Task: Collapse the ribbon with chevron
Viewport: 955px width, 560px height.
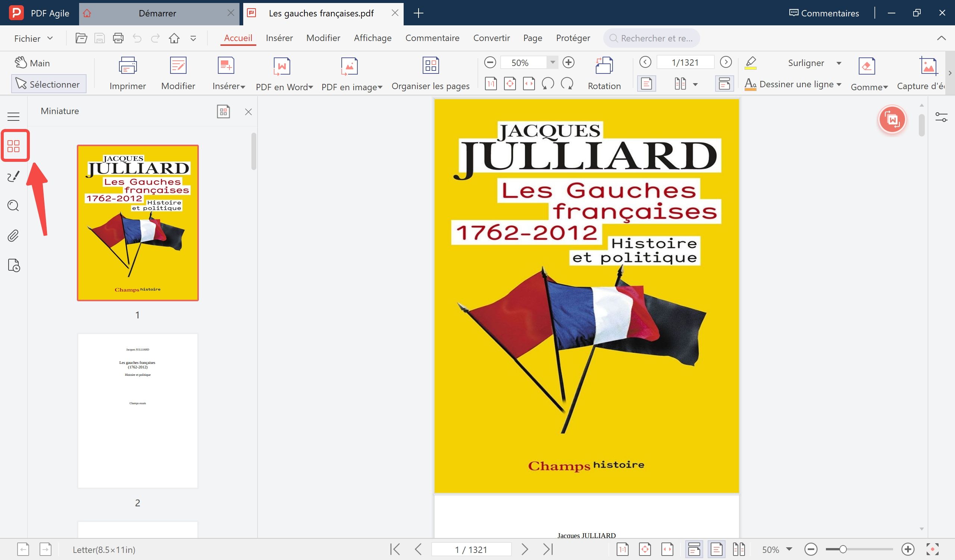Action: [x=941, y=38]
